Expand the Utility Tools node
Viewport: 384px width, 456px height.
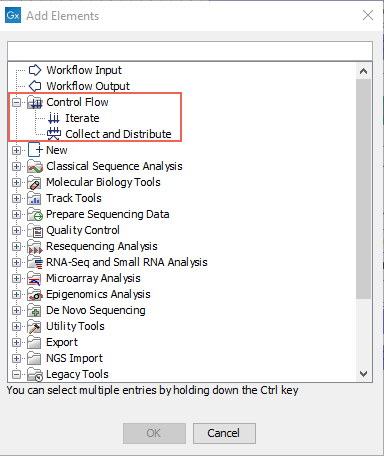tap(16, 326)
